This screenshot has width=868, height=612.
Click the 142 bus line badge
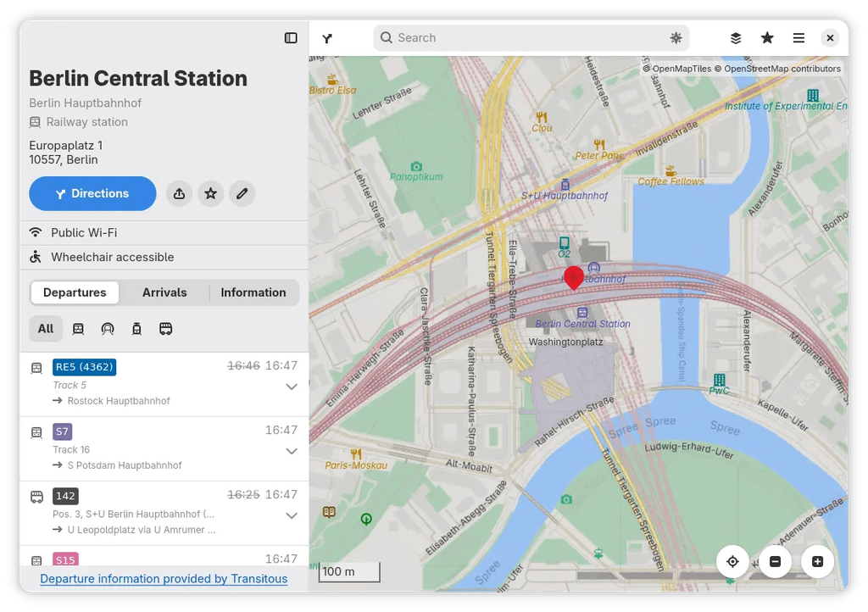tap(65, 496)
